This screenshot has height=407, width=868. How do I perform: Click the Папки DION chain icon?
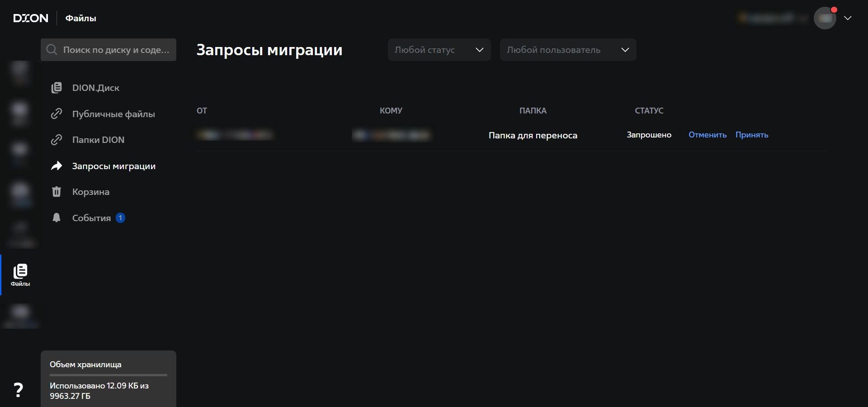(x=57, y=140)
